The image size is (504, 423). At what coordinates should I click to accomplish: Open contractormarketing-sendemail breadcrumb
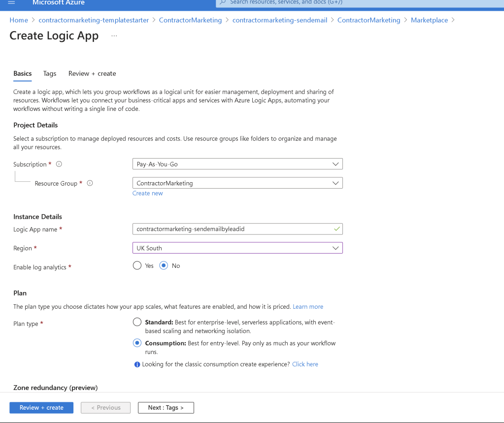[x=280, y=20]
